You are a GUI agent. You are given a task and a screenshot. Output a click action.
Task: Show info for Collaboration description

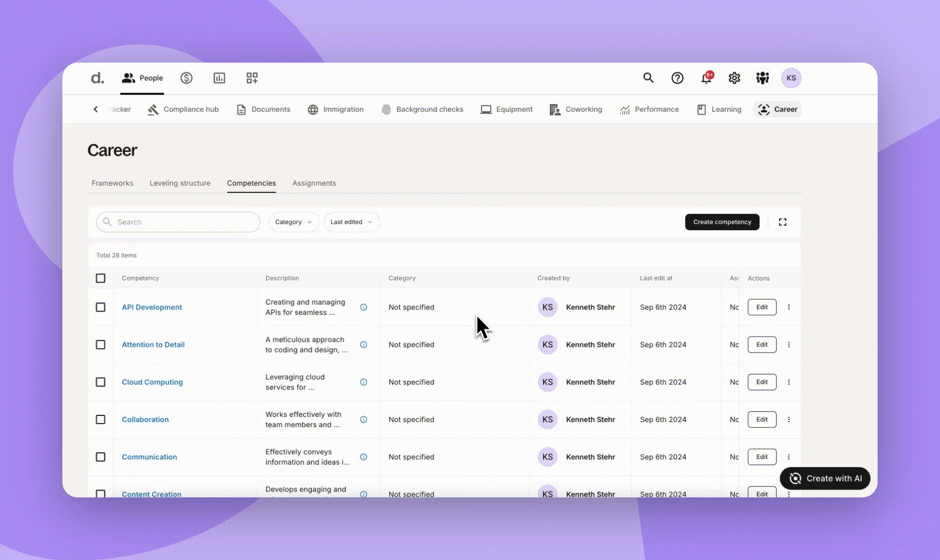tap(364, 419)
